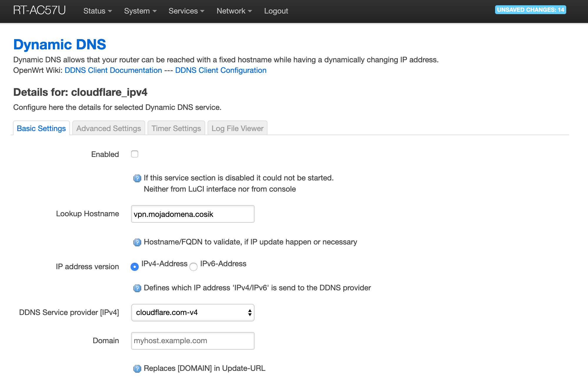Image resolution: width=588 pixels, height=382 pixels.
Task: Click the Dynamic DNS page heading
Action: point(60,44)
